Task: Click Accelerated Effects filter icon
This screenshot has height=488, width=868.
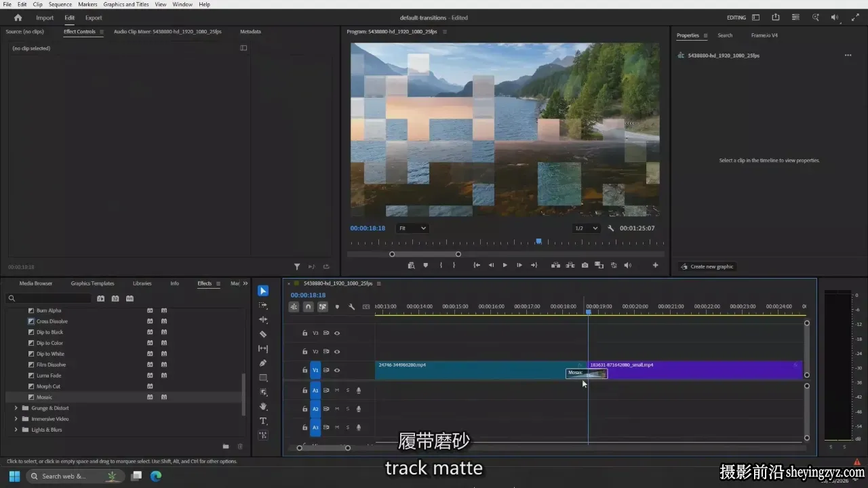Action: pos(100,298)
